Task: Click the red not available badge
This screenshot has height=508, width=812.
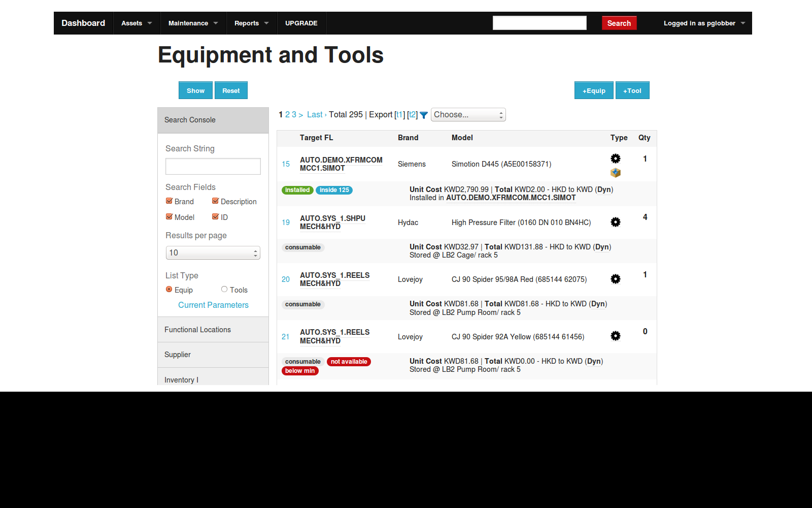Action: pos(349,362)
